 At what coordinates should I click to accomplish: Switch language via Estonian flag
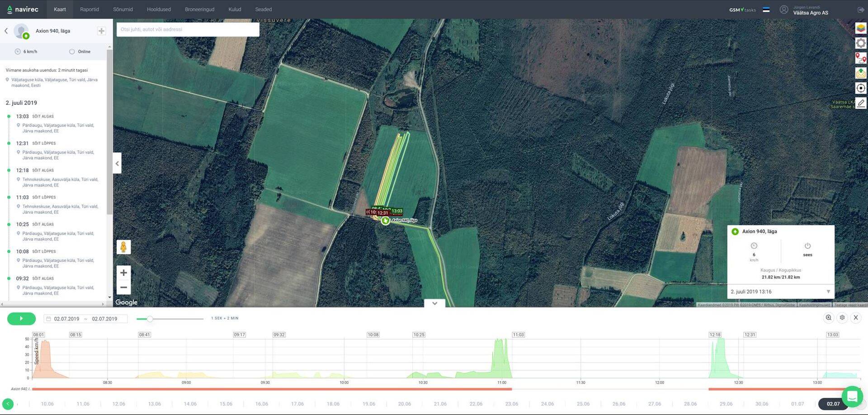(x=766, y=9)
